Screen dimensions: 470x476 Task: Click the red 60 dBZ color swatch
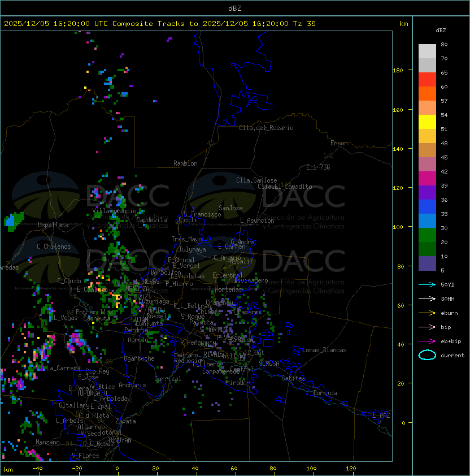(x=427, y=80)
